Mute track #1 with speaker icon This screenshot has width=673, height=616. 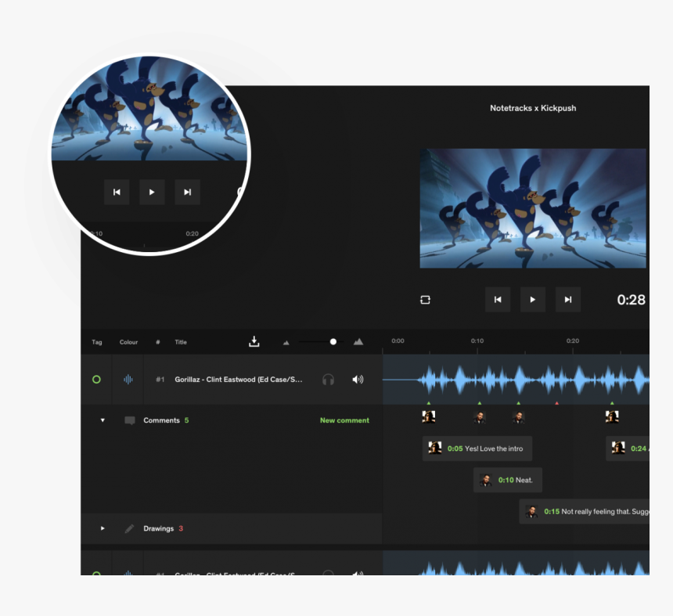tap(358, 380)
